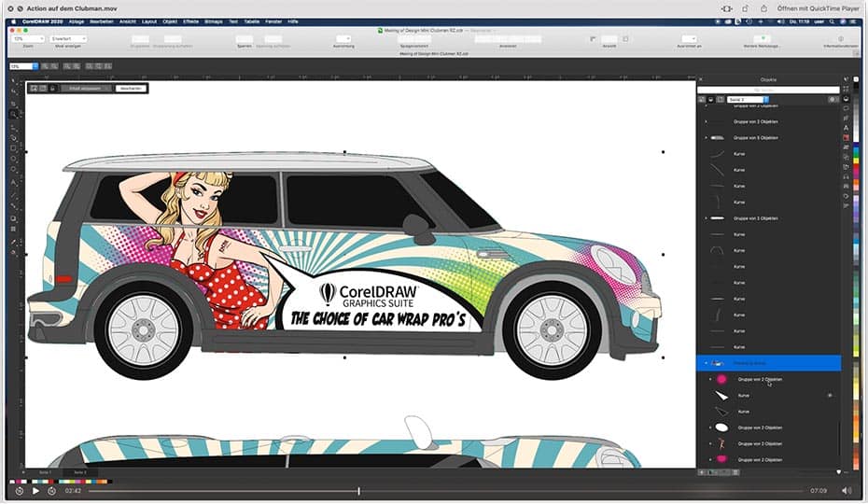Click the Gruppierung aufheben toolbar icon

(x=172, y=39)
